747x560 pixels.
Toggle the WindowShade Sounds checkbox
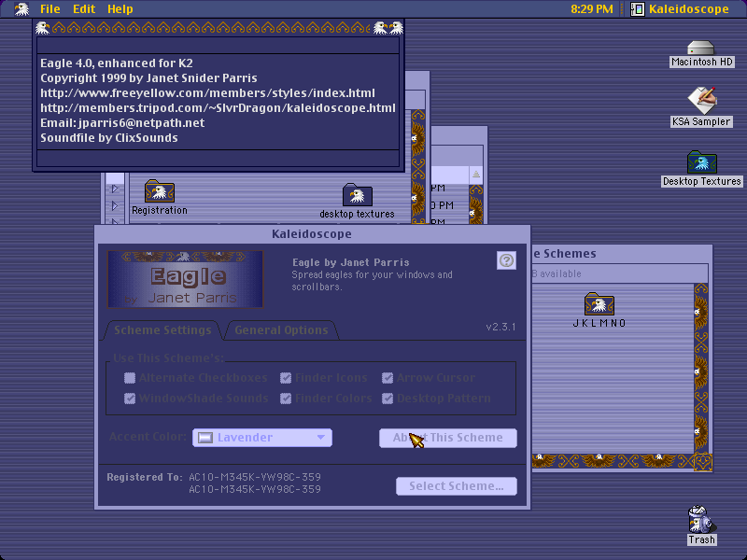(130, 399)
